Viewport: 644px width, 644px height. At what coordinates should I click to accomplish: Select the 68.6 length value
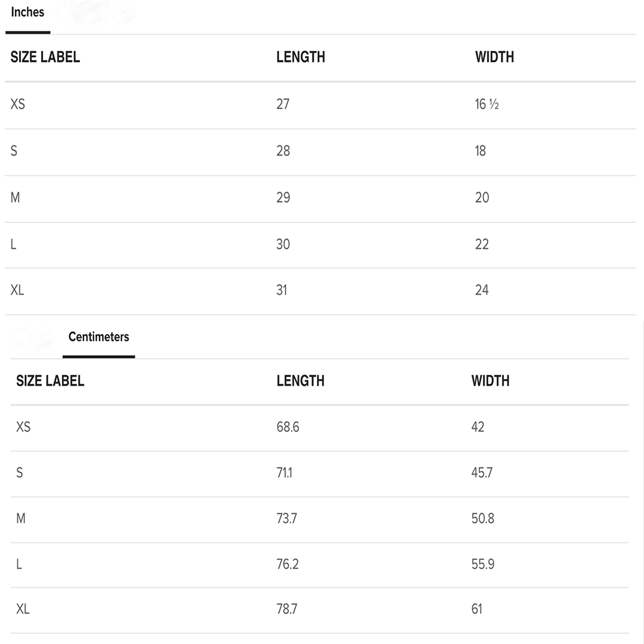tap(287, 427)
